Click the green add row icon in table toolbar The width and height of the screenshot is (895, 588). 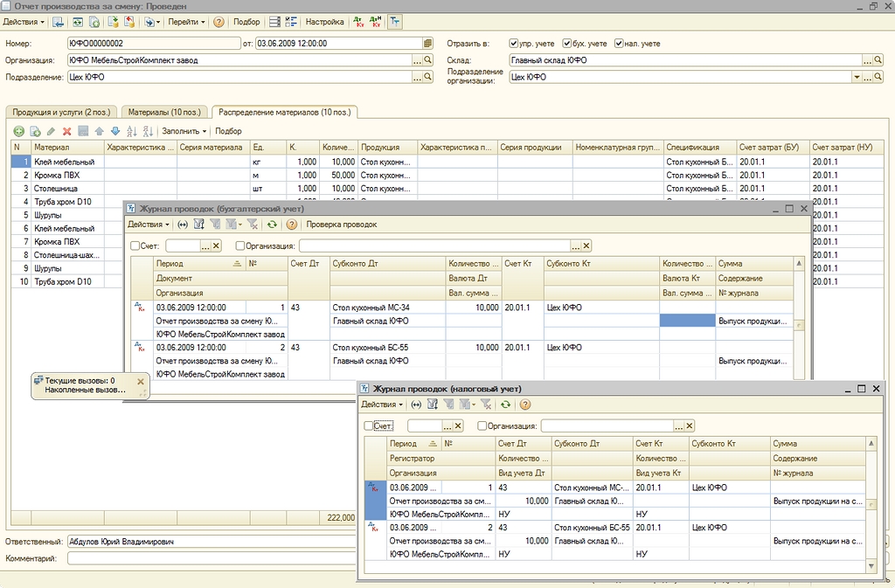coord(18,131)
